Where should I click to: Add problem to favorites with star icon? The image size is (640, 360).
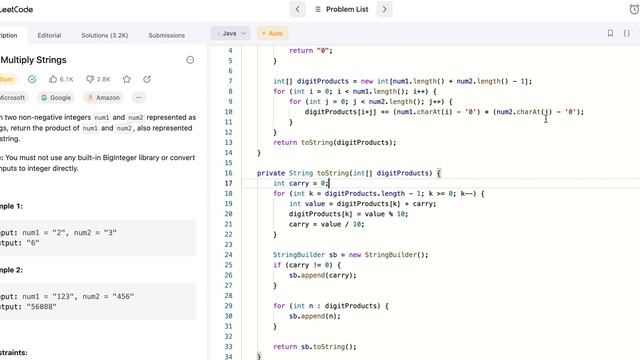(127, 79)
